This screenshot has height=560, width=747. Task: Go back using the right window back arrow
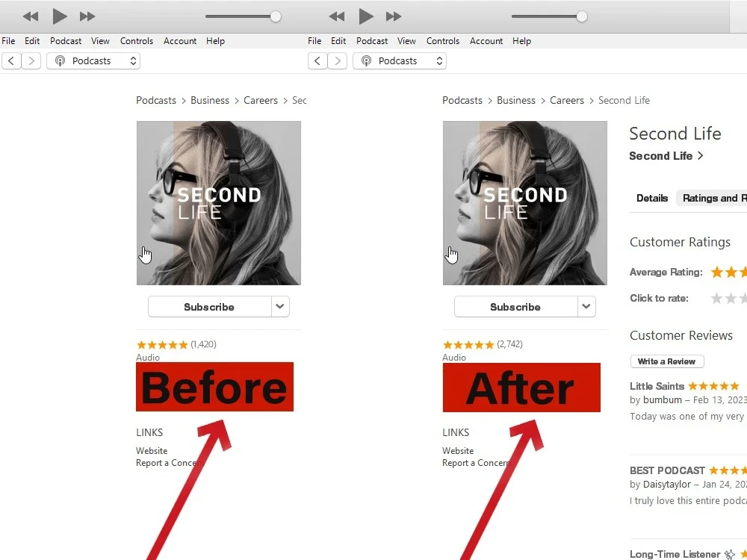317,61
